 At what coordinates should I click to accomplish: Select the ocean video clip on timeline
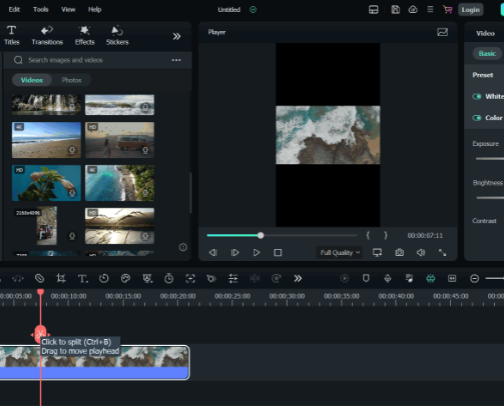coord(94,362)
